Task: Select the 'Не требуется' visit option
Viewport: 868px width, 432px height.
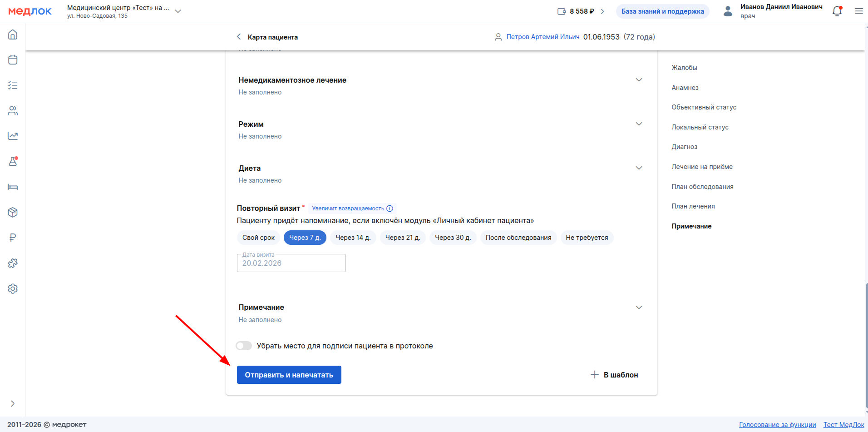Action: pos(587,238)
